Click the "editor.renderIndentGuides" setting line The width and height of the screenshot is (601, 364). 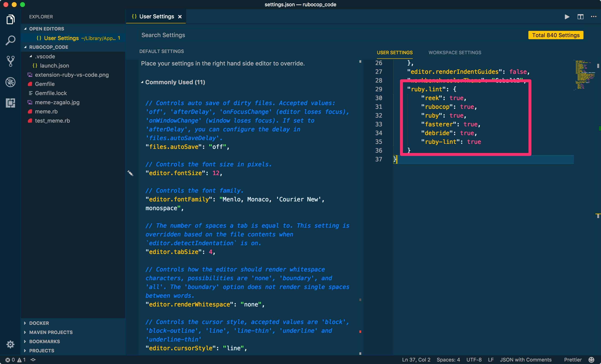point(468,72)
